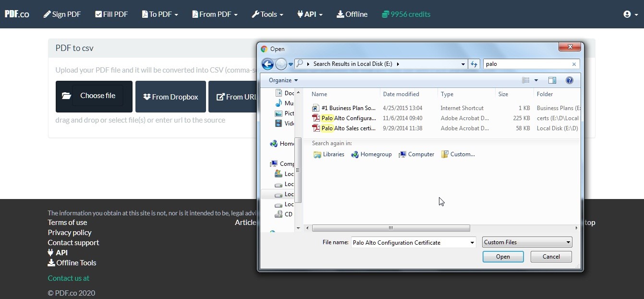Click the Open button

tap(503, 257)
